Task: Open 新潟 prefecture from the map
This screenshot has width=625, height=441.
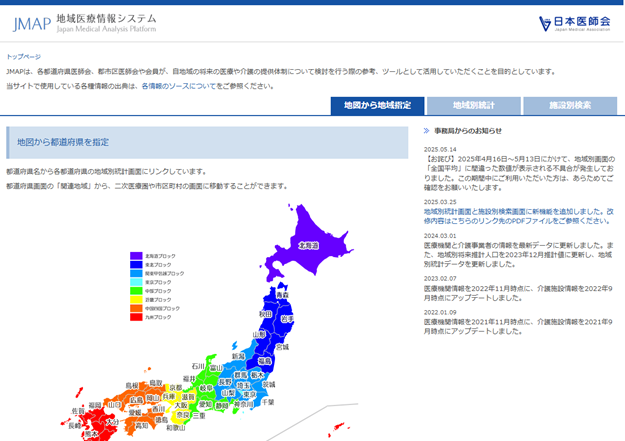Action: click(238, 356)
